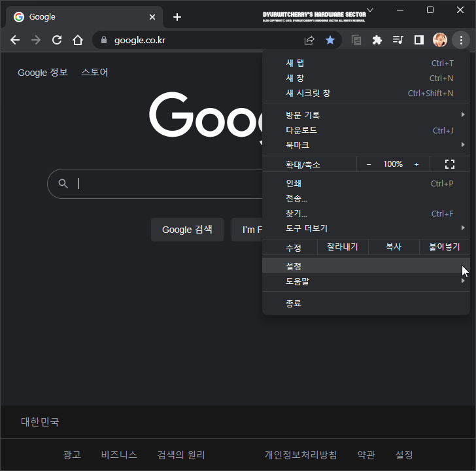Close the Google tab
The height and width of the screenshot is (471, 476).
pos(152,17)
